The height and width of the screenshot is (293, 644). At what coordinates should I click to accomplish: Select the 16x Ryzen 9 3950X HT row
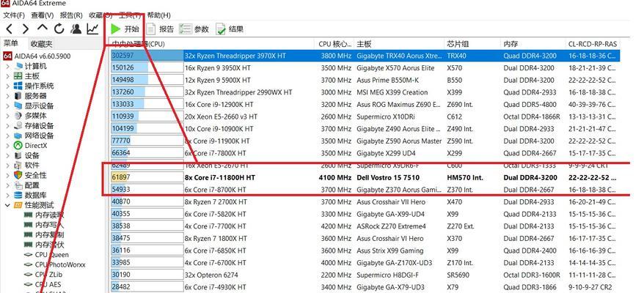[365, 67]
